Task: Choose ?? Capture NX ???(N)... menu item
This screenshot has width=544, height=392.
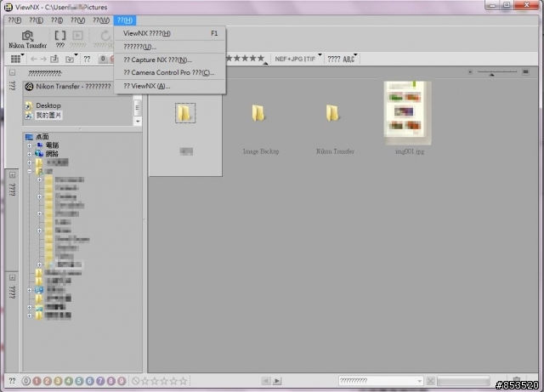Action: pyautogui.click(x=170, y=60)
